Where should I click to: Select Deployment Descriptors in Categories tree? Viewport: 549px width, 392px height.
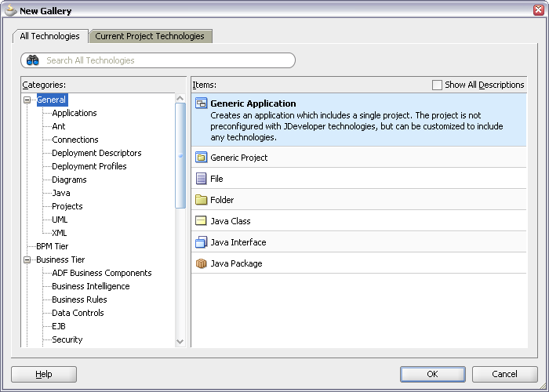coord(96,153)
